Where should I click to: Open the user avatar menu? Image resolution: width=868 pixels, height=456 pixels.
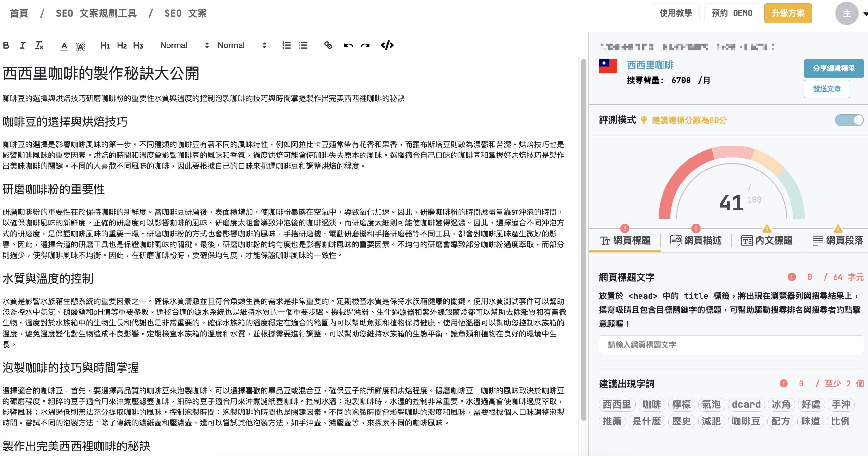[847, 14]
